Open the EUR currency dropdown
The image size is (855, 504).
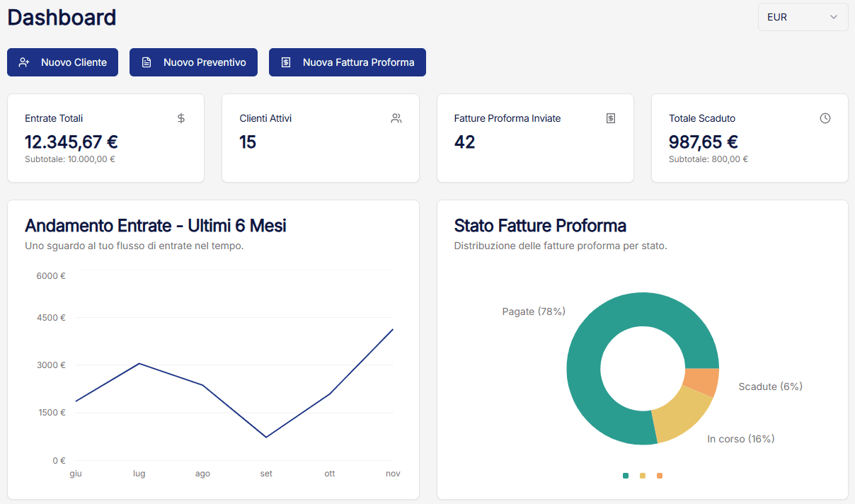coord(803,17)
